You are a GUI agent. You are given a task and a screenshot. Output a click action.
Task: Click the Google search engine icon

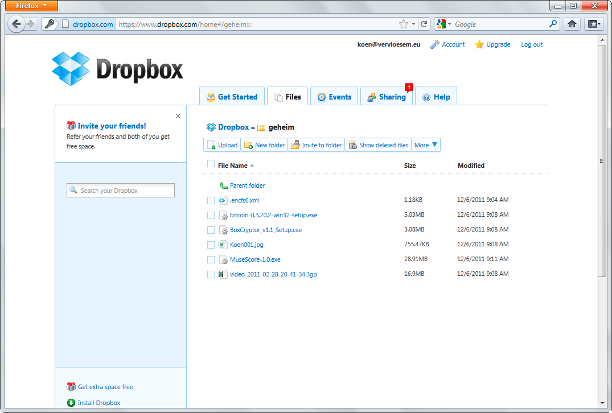(441, 24)
